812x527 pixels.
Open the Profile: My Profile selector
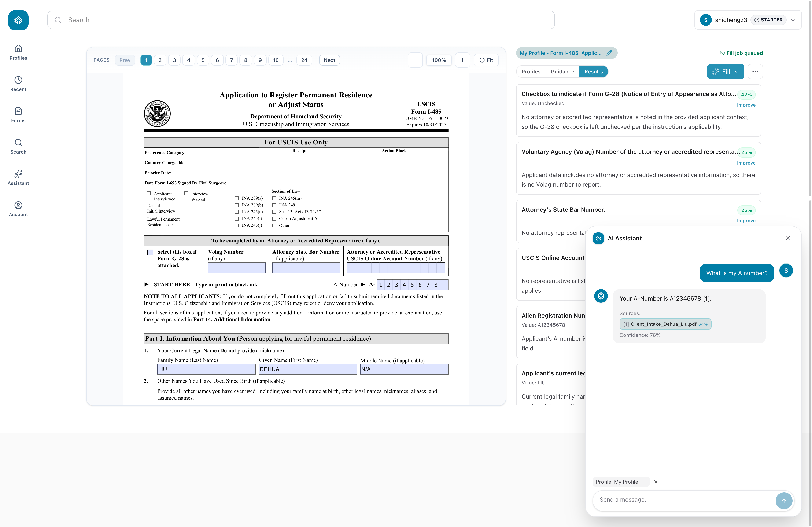point(620,482)
